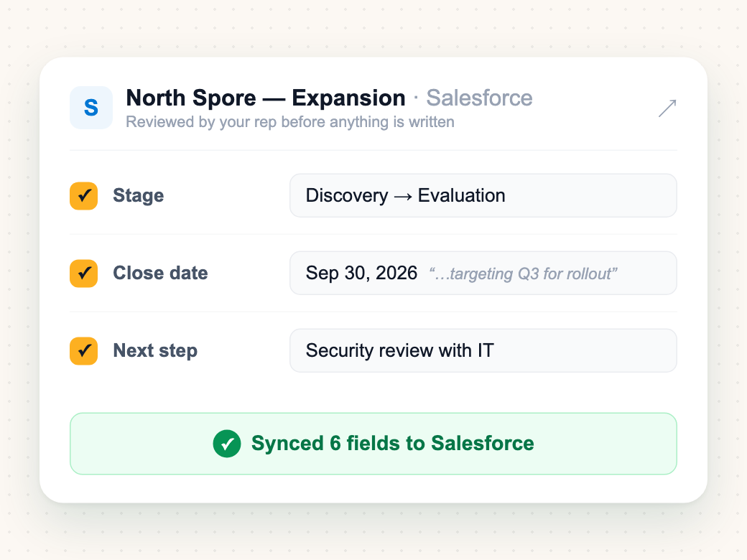Viewport: 747px width, 560px height.
Task: Click the Next step label
Action: click(155, 351)
